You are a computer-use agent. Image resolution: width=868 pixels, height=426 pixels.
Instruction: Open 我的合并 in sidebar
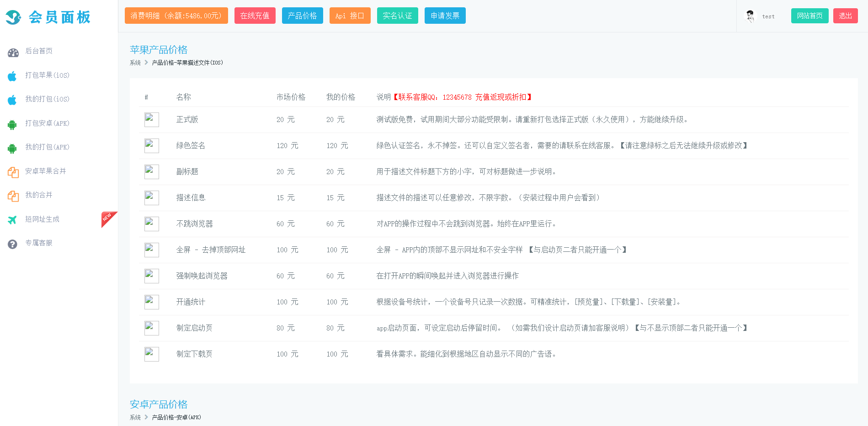coord(39,195)
